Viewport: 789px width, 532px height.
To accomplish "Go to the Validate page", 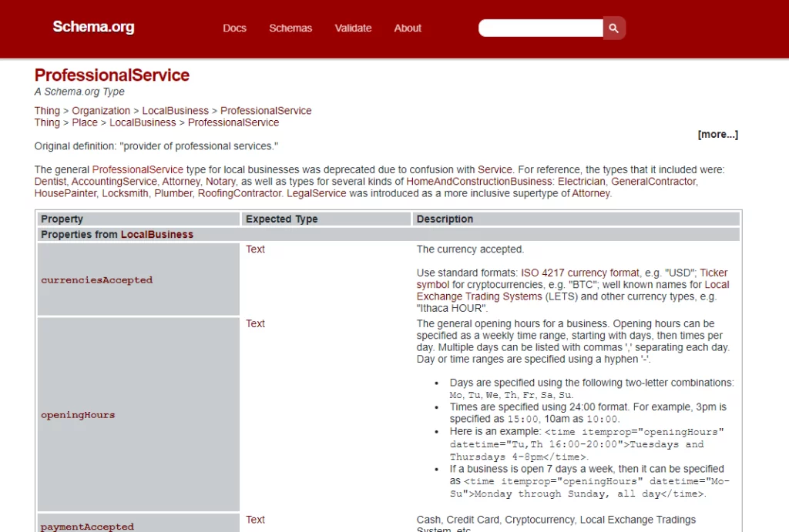I will tap(353, 28).
